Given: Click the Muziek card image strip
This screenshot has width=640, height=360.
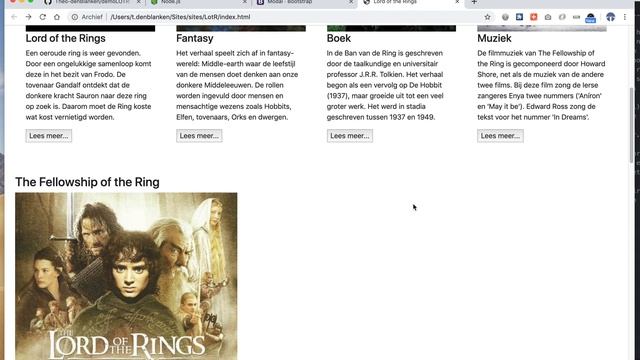Looking at the screenshot, I should tap(542, 28).
